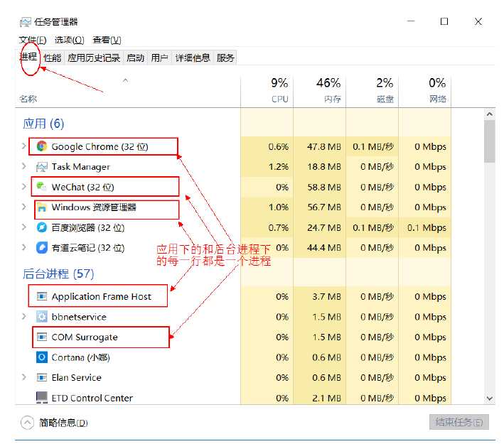Click the COM Surrogate icon
The image size is (504, 444).
pos(42,337)
